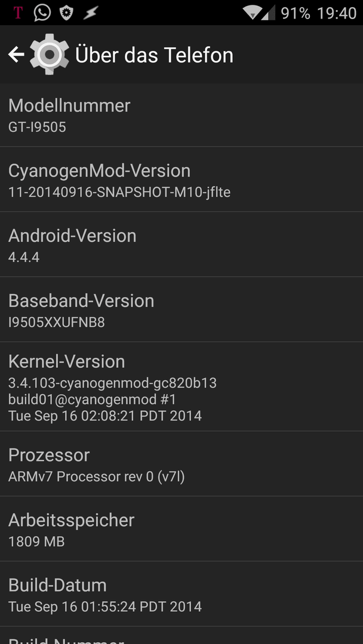Viewport: 363px width, 644px height.
Task: Tap the 19:40 clock
Action: click(336, 13)
